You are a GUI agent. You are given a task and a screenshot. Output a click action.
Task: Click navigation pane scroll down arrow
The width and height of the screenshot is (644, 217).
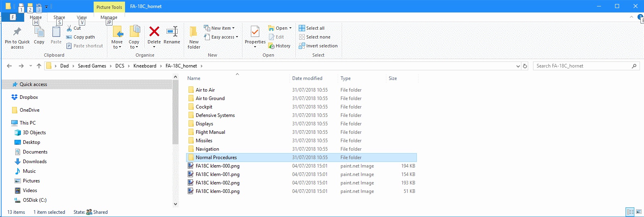(175, 204)
